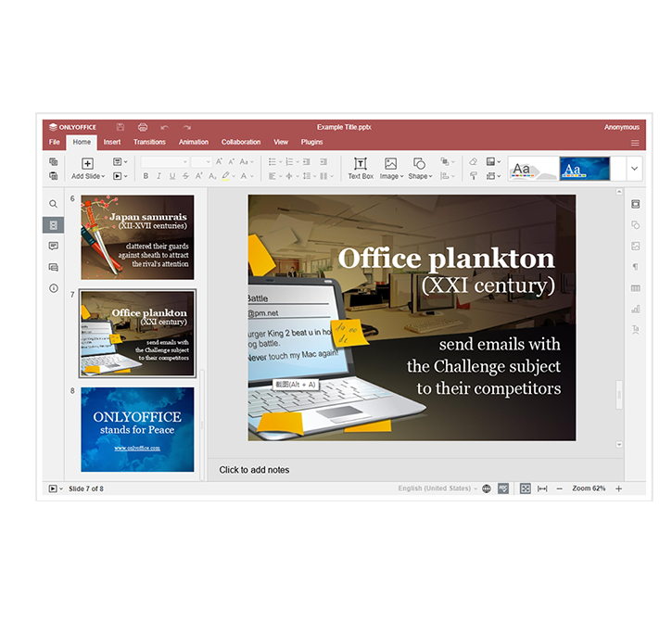Redo the last undone action
The image size is (672, 621).
click(x=187, y=127)
